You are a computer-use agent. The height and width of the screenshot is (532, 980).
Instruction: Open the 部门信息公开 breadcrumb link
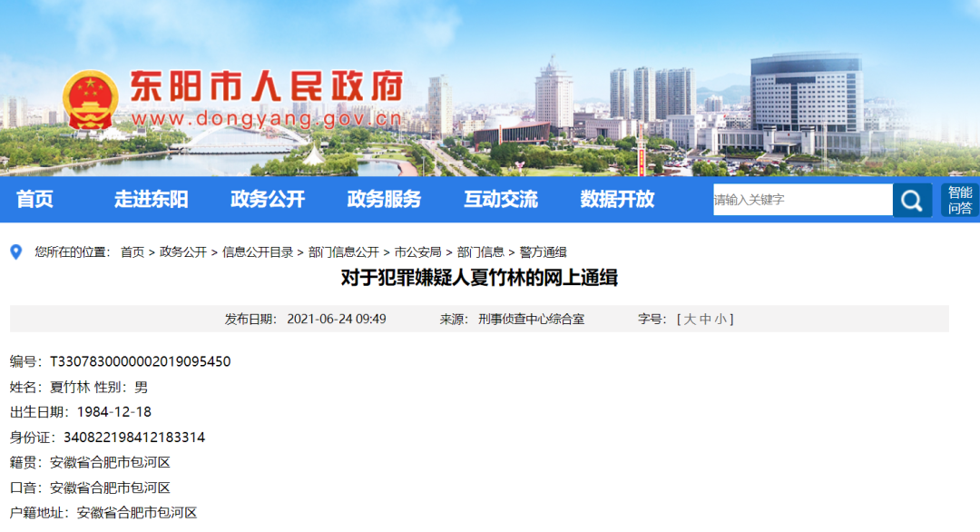344,252
